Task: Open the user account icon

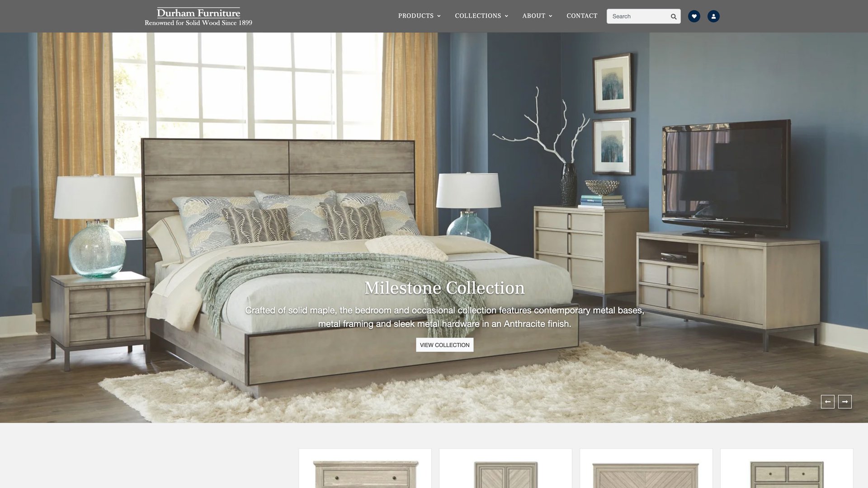Action: pyautogui.click(x=713, y=16)
